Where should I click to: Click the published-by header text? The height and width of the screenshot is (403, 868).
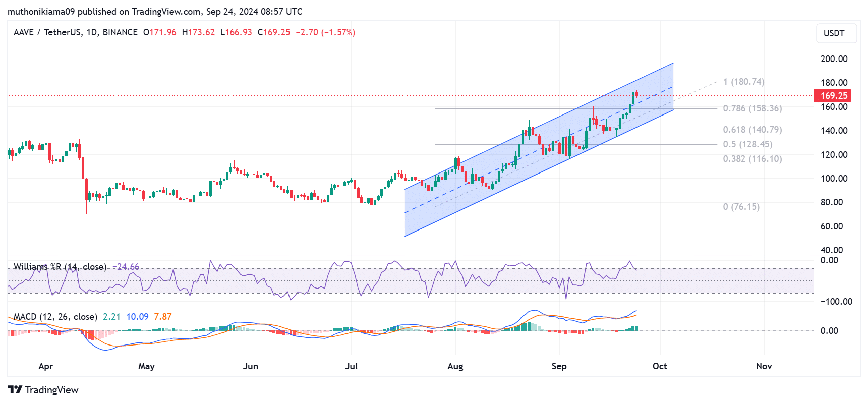coord(155,12)
